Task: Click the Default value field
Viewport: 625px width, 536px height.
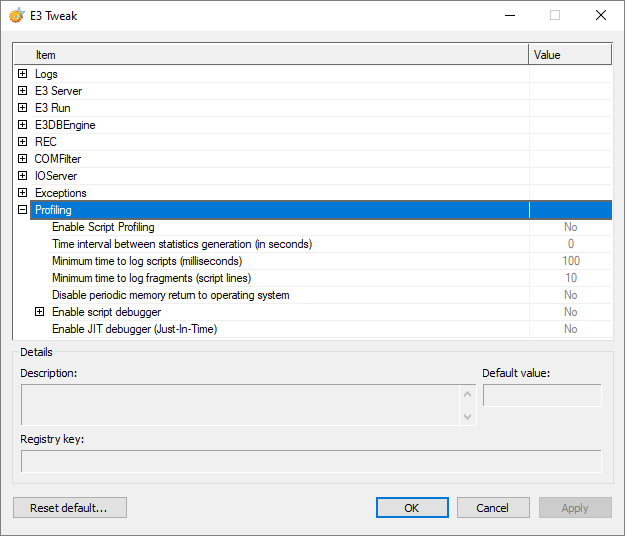Action: pyautogui.click(x=542, y=395)
